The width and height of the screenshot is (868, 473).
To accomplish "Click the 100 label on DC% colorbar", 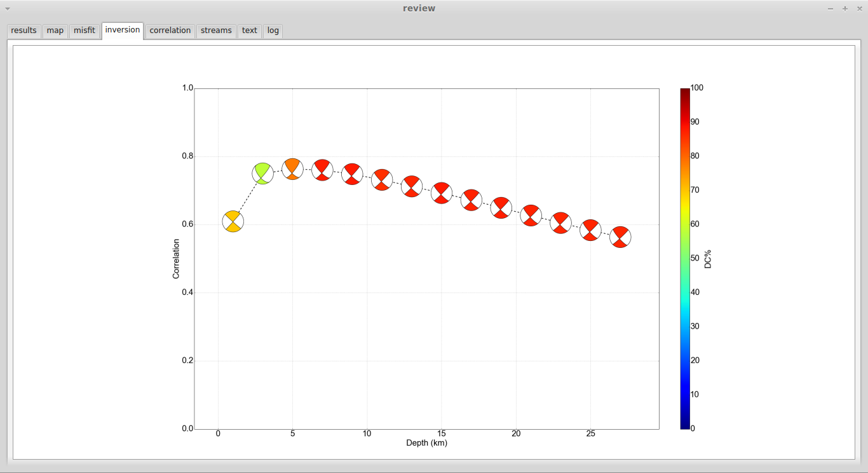I will click(698, 88).
